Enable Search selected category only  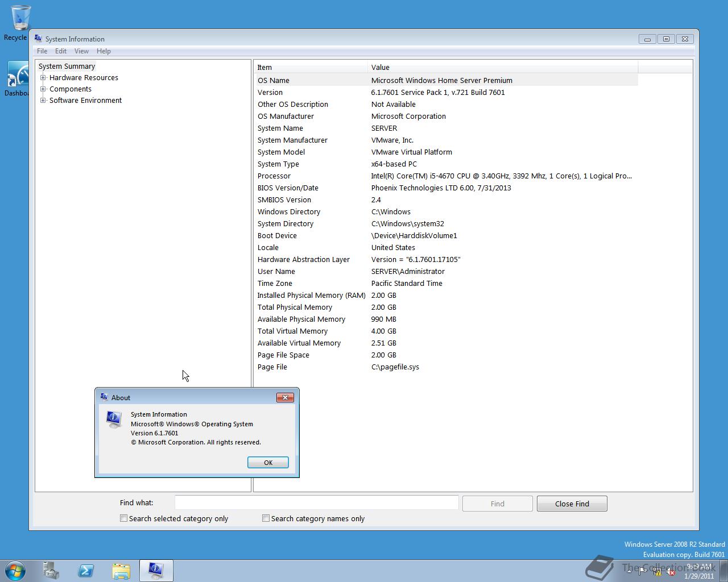tap(123, 518)
